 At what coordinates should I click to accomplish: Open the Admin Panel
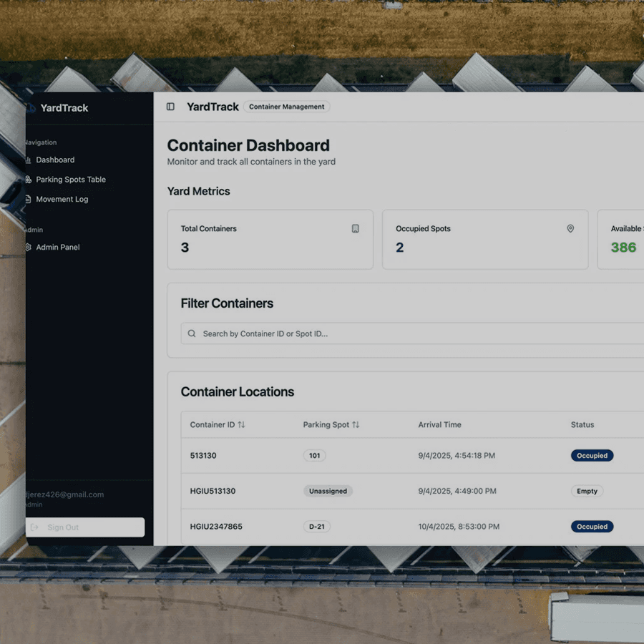[57, 248]
